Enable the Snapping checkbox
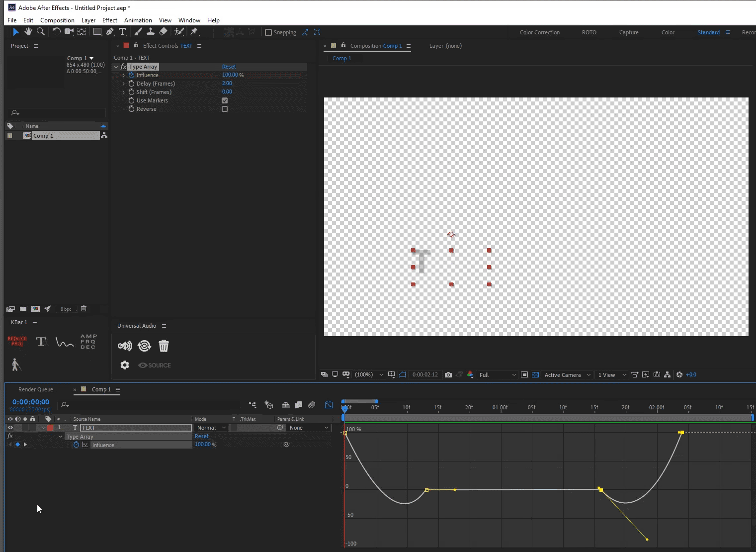 click(268, 32)
